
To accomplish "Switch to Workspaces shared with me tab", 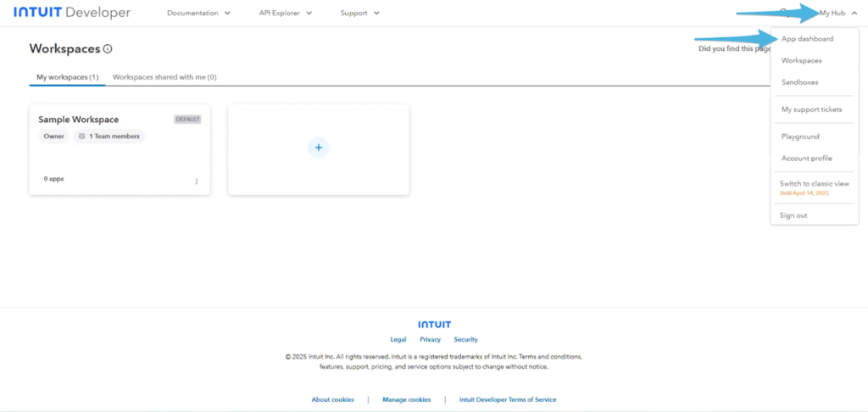I will (164, 77).
